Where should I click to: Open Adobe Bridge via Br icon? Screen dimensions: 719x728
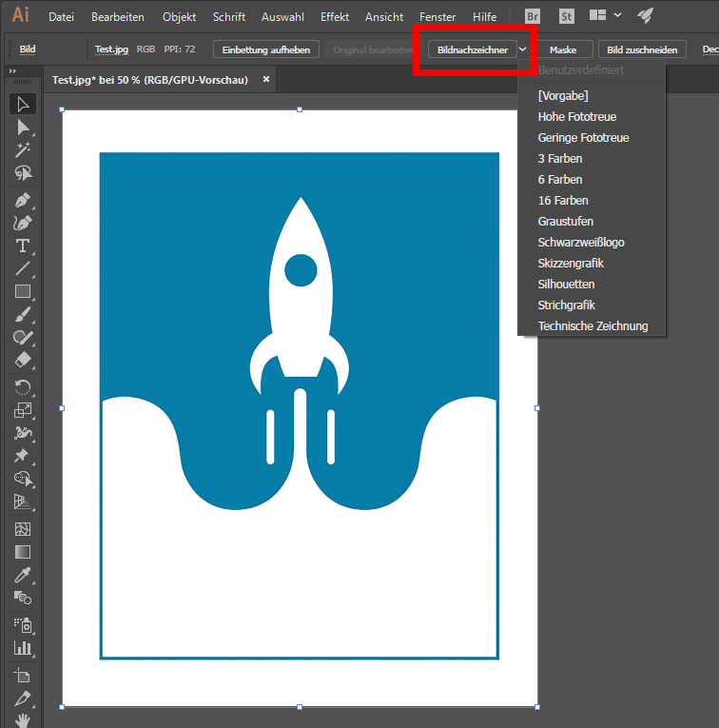[x=533, y=16]
